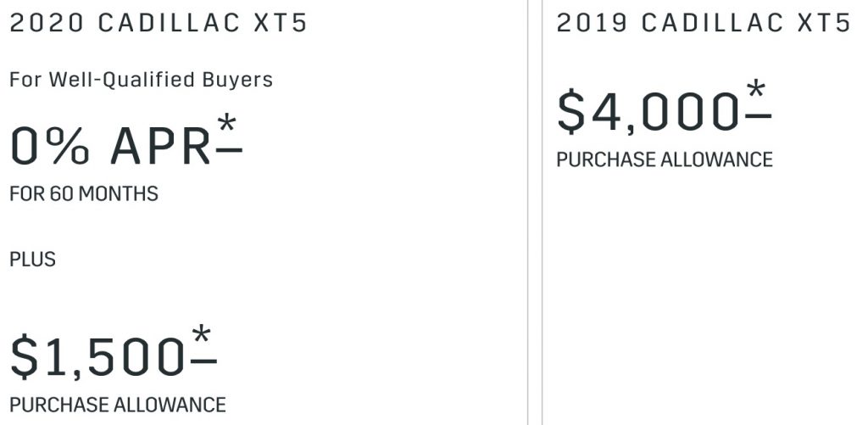
Task: Click PURCHASE ALLOWANCE under $1,500
Action: 118,405
